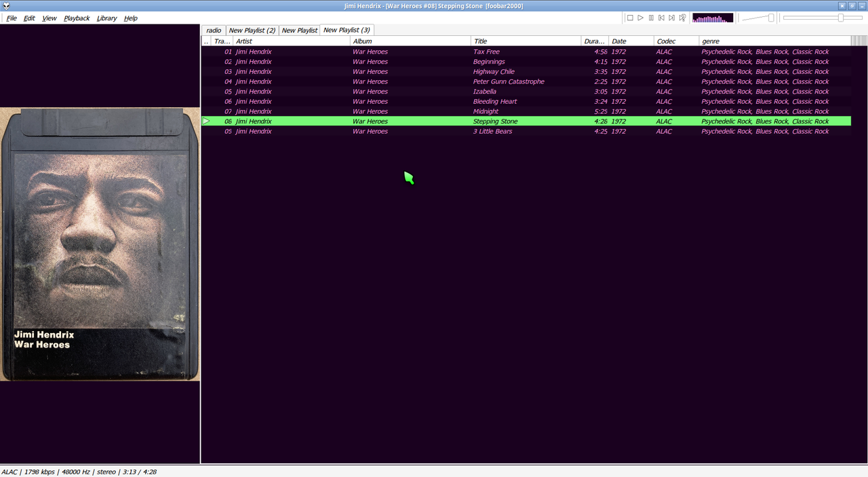Sort by Duration column header
The height and width of the screenshot is (477, 868).
pos(595,41)
